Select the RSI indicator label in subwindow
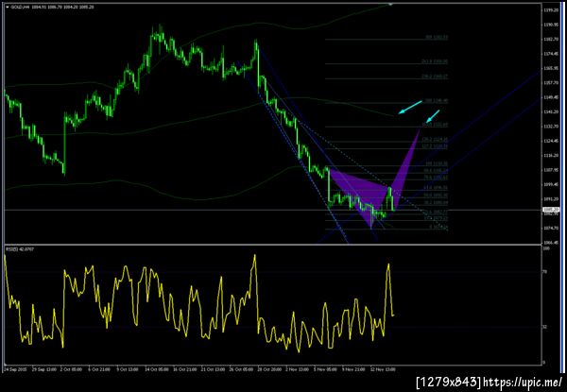Screen dimensions: 567x392 pyautogui.click(x=20, y=249)
